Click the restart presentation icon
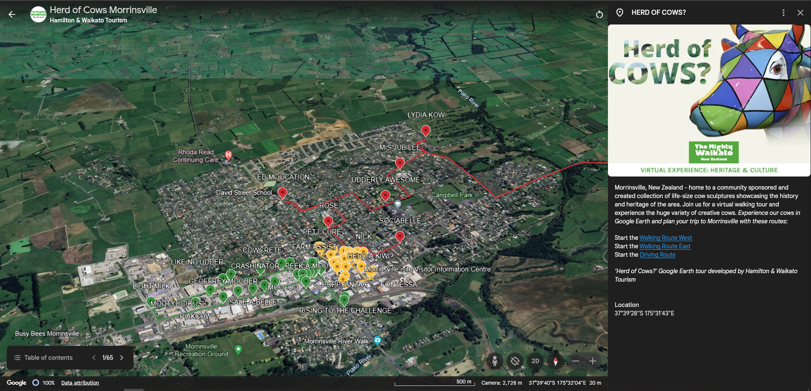This screenshot has height=391, width=811. coord(599,14)
